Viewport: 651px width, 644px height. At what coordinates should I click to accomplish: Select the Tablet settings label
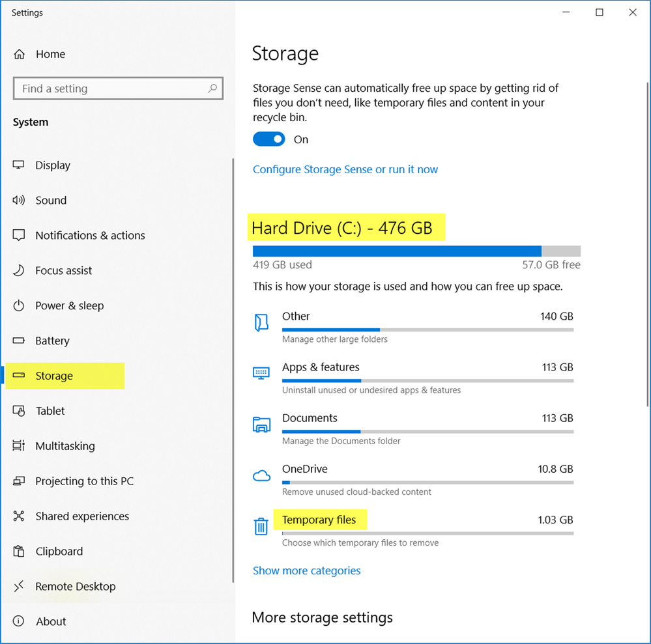pyautogui.click(x=50, y=411)
